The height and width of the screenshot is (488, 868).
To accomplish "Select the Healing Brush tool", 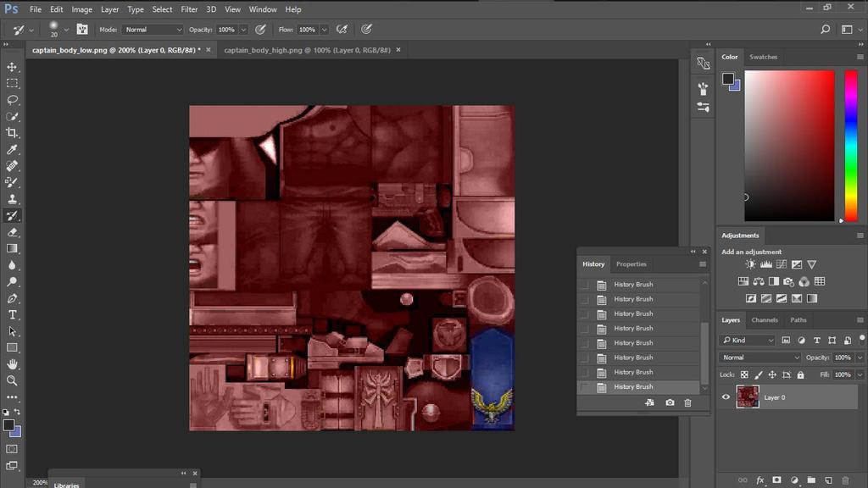I will [12, 166].
